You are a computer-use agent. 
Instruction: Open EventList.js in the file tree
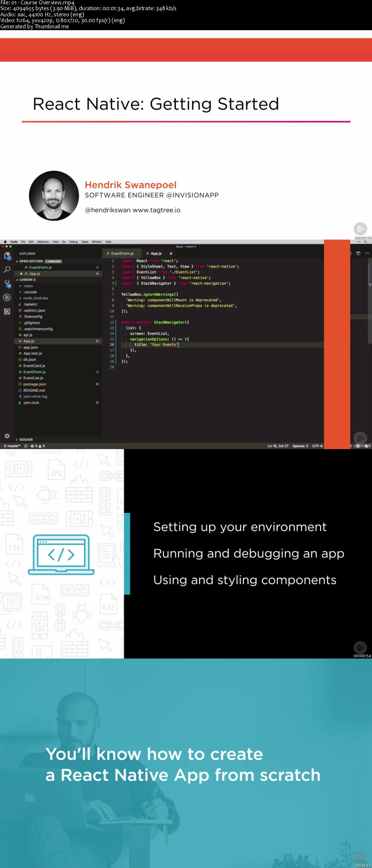tap(58, 378)
